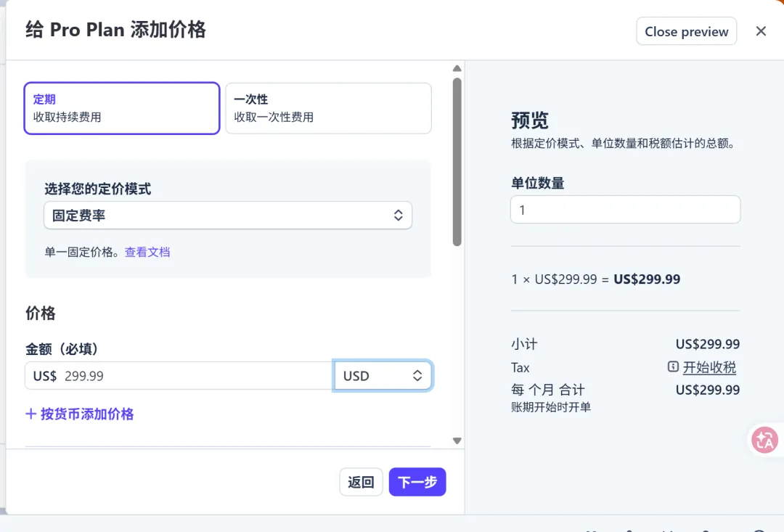The image size is (784, 532).
Task: Click the scrollbar down arrow
Action: [457, 440]
